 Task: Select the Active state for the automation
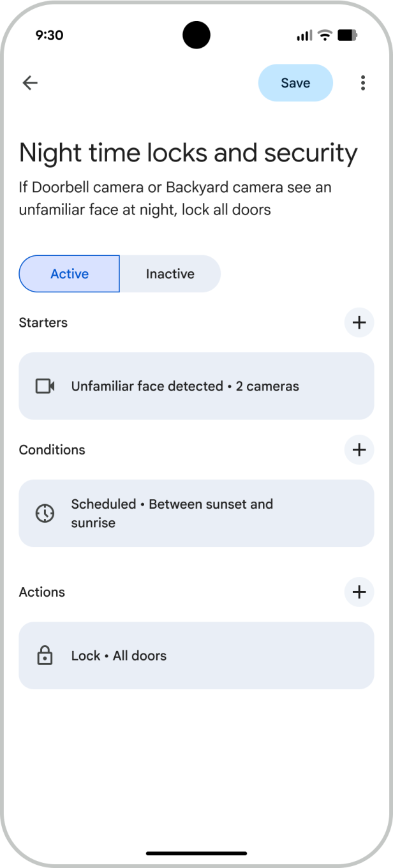click(69, 273)
